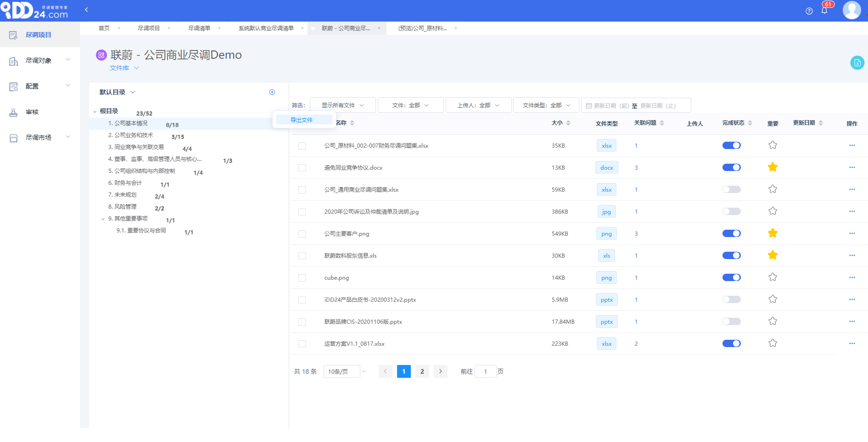Expand the 尽调对象 sidebar menu
The image size is (868, 442).
(40, 61)
